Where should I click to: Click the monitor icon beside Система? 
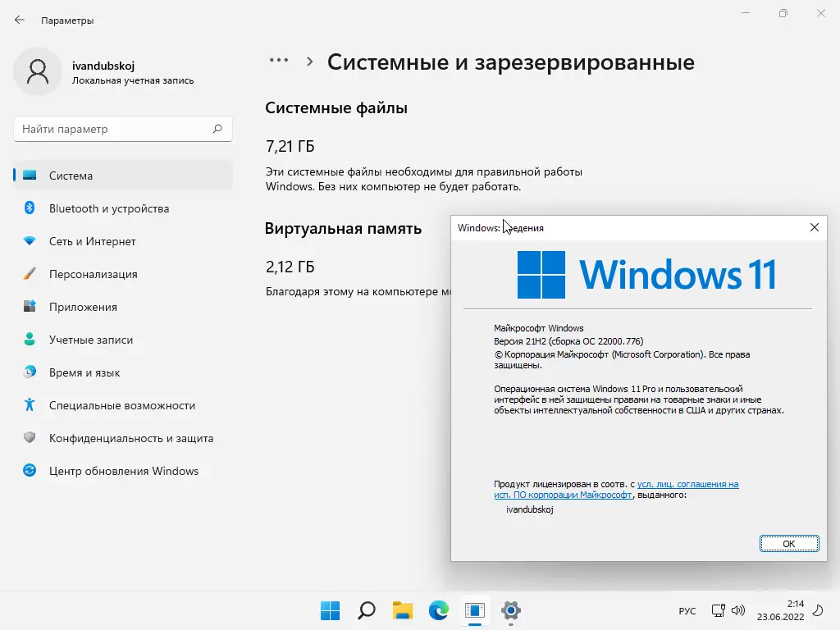click(30, 176)
